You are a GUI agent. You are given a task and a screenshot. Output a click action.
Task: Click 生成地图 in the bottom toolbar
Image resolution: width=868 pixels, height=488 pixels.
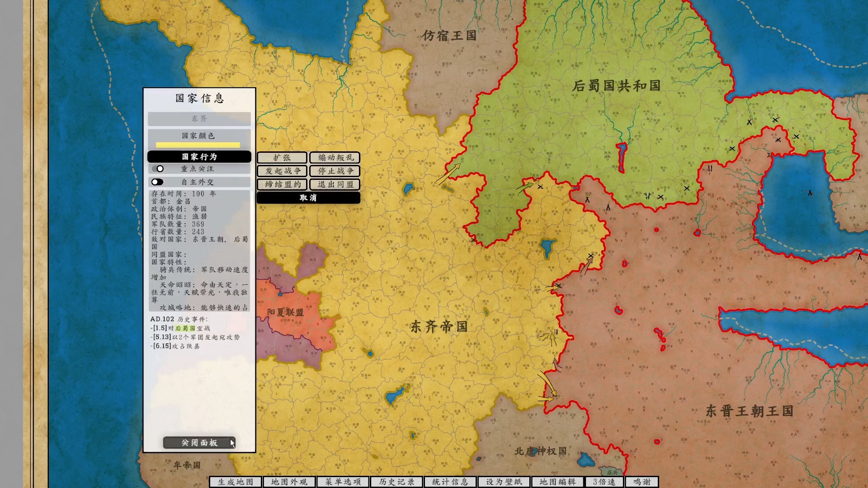tap(235, 482)
